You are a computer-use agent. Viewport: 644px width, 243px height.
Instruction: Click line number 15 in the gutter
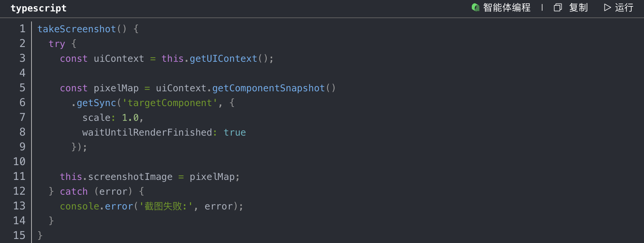coord(19,236)
